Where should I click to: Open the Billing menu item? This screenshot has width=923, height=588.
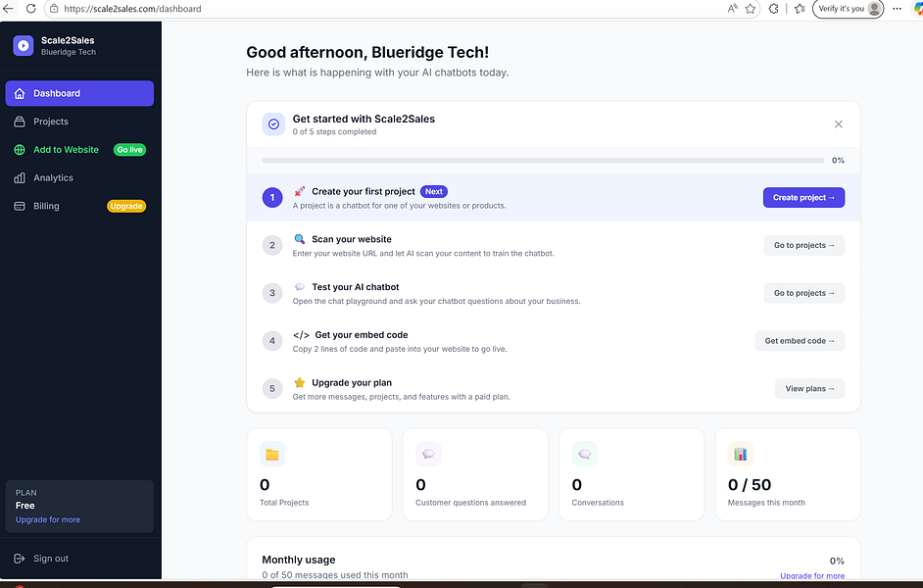point(79,206)
